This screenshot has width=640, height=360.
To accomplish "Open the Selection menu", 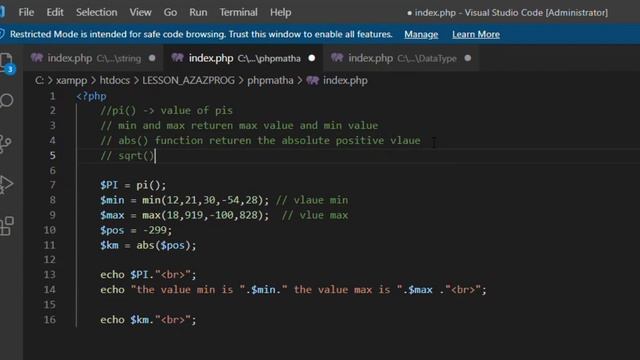I will tap(97, 12).
